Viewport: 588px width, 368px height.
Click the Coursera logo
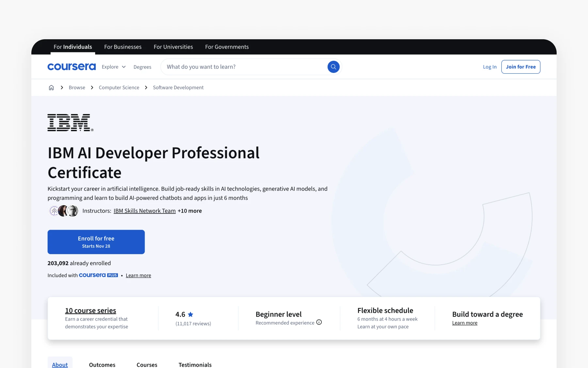[x=72, y=67]
